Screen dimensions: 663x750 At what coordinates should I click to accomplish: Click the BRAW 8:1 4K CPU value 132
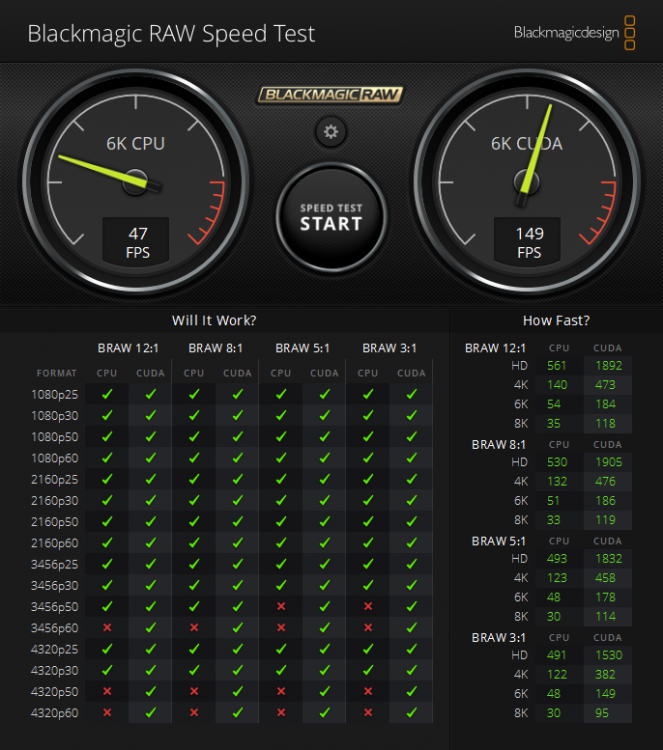click(557, 482)
